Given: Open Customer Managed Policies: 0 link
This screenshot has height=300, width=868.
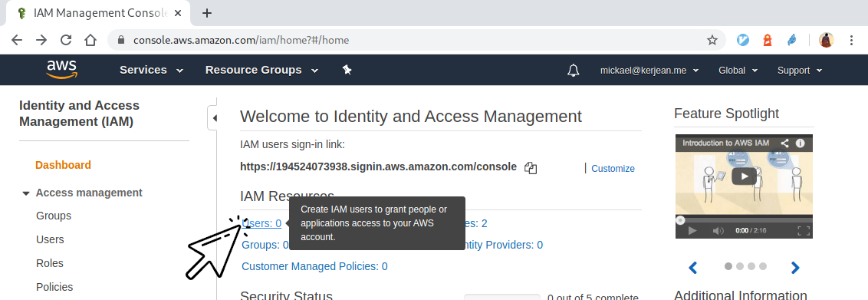Looking at the screenshot, I should coord(314,266).
